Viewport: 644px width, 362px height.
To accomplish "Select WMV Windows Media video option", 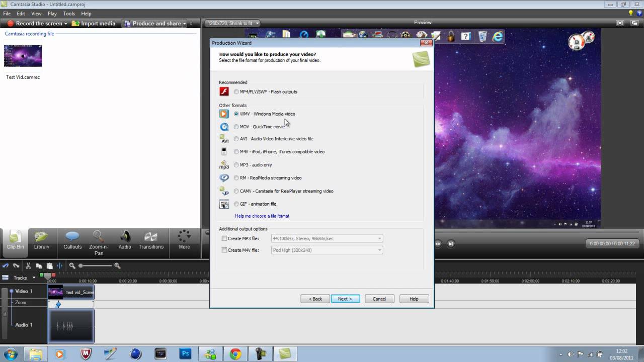I will (x=236, y=114).
